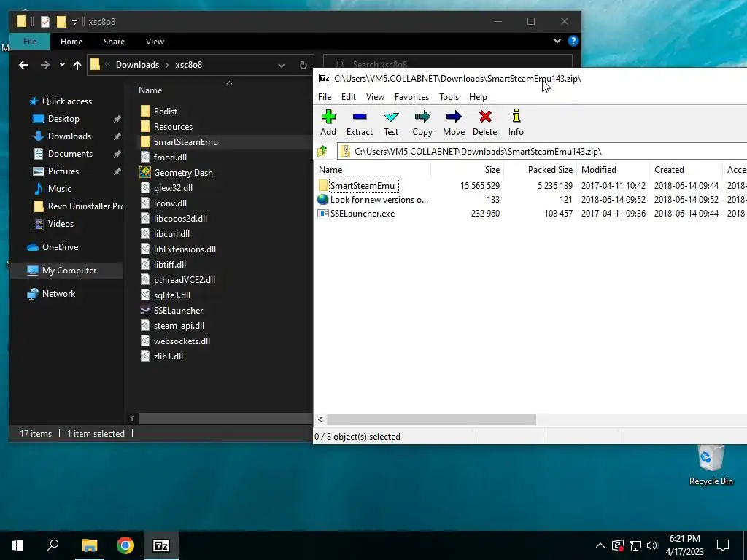Choose the Copy icon in 7-Zip toolbar
This screenshot has width=747, height=560.
click(422, 122)
